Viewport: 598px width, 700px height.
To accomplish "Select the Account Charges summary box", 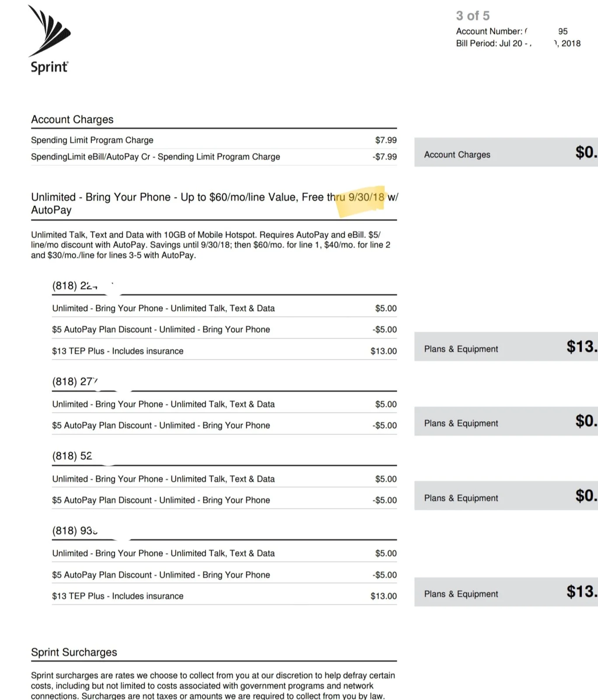I will click(506, 152).
